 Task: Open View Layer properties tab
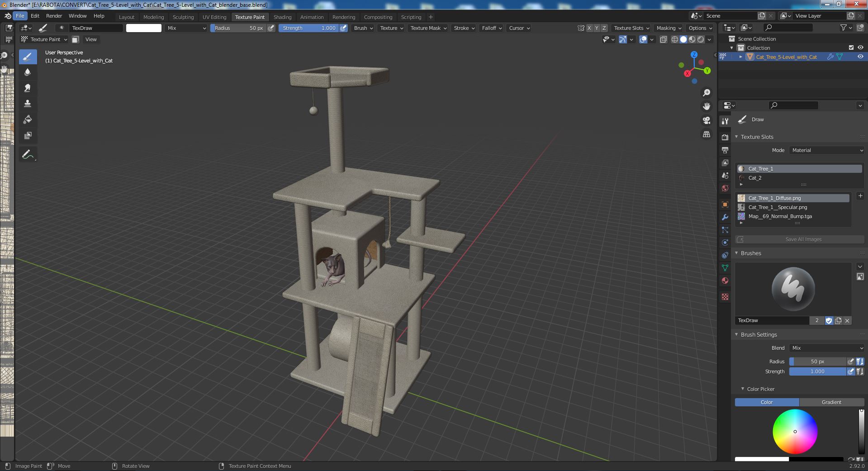pos(725,163)
